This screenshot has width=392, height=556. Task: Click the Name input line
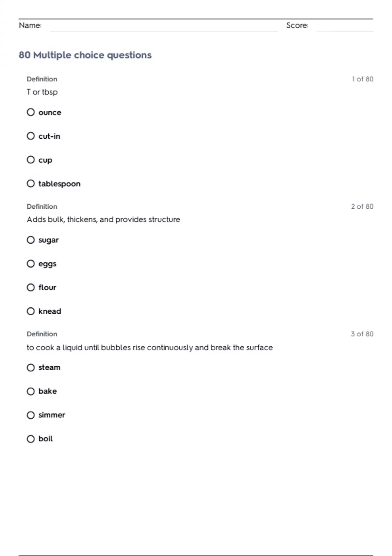point(163,26)
